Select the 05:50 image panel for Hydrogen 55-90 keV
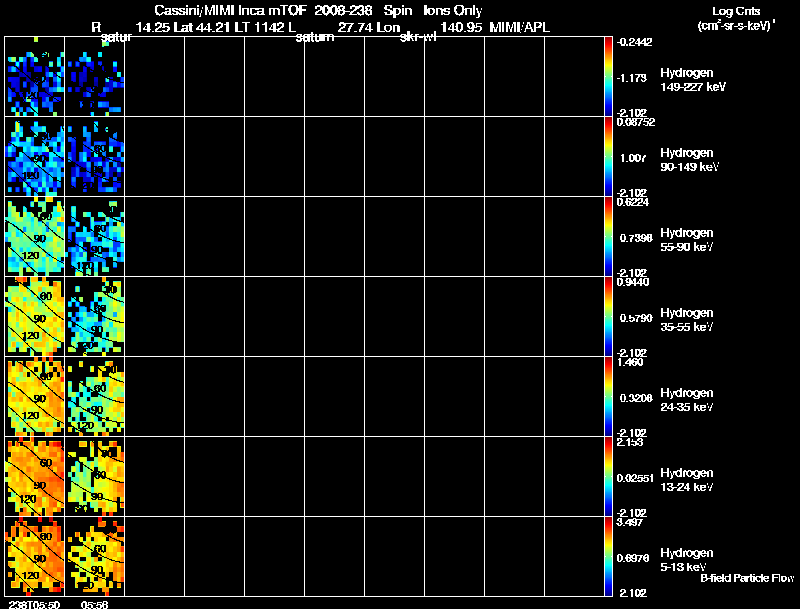 coord(35,237)
